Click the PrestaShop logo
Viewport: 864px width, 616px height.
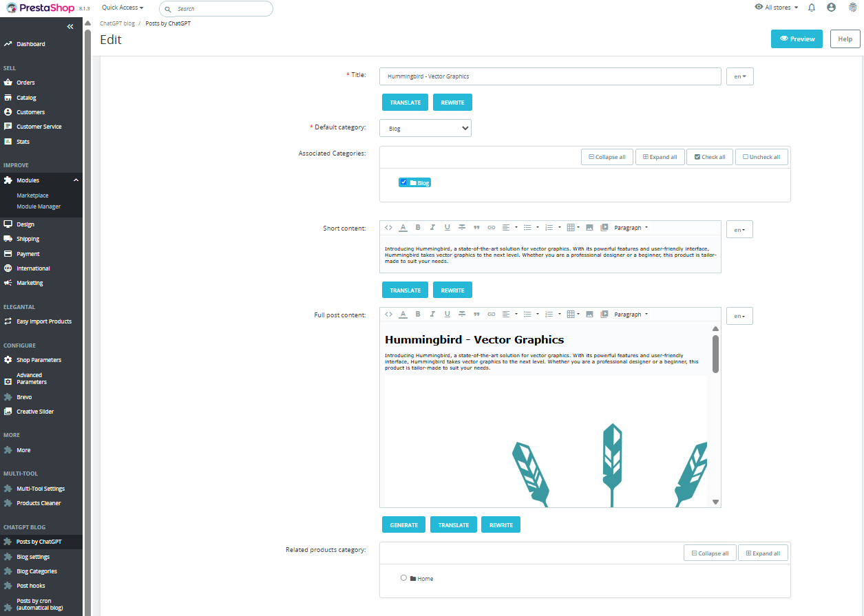coord(41,8)
